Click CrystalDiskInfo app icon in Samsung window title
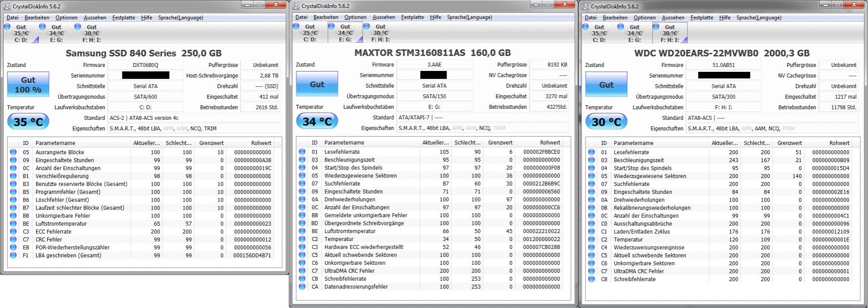Screen dimensions: 868x308 click(x=7, y=6)
